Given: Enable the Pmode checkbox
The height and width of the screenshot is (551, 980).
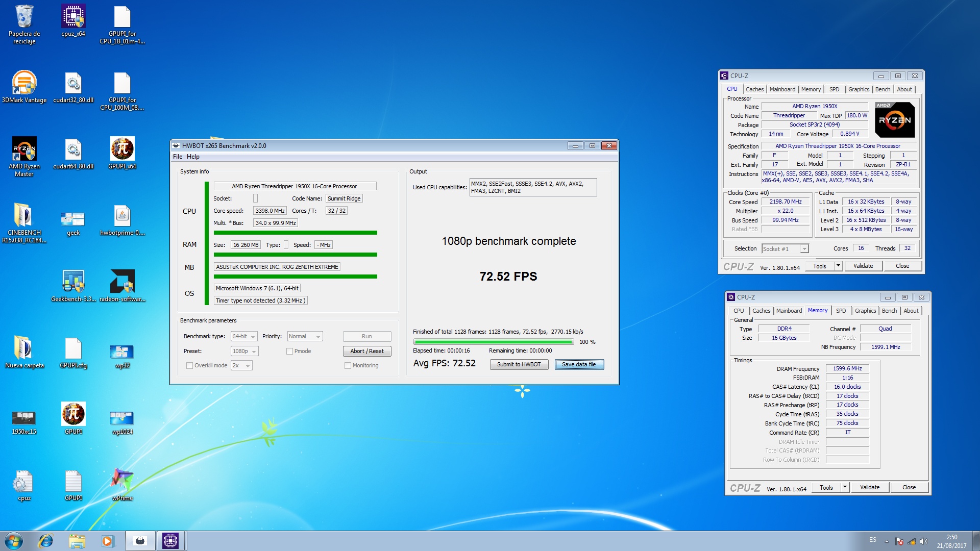Looking at the screenshot, I should [x=289, y=351].
